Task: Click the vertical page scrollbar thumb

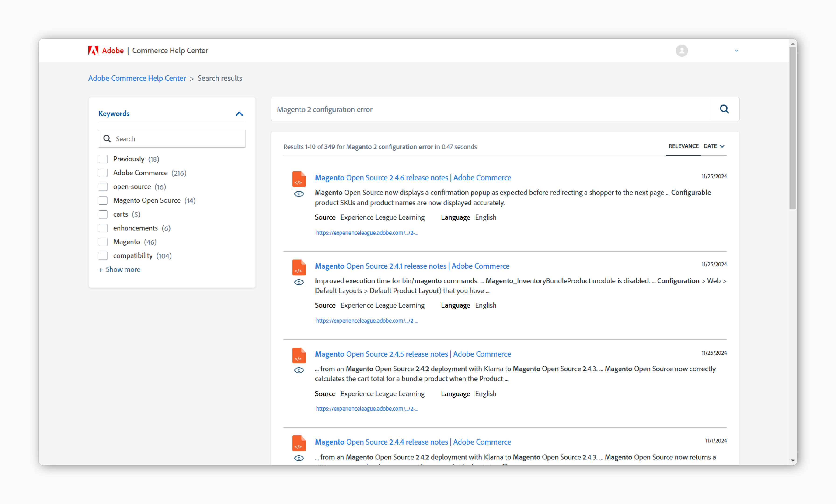Action: [x=793, y=128]
